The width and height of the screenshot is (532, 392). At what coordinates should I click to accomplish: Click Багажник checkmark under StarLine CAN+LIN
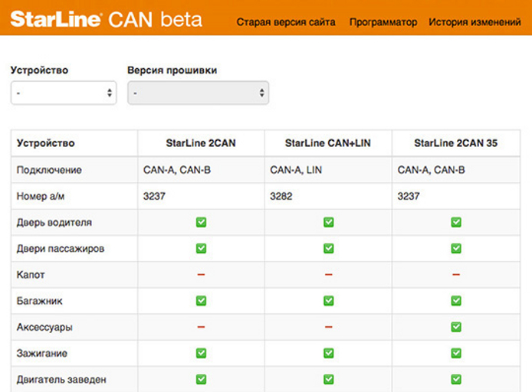coord(328,301)
